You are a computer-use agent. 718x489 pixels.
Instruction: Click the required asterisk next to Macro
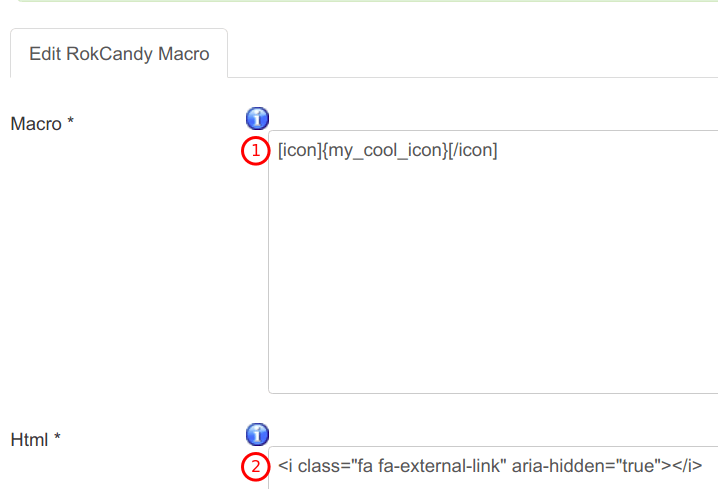(x=71, y=121)
